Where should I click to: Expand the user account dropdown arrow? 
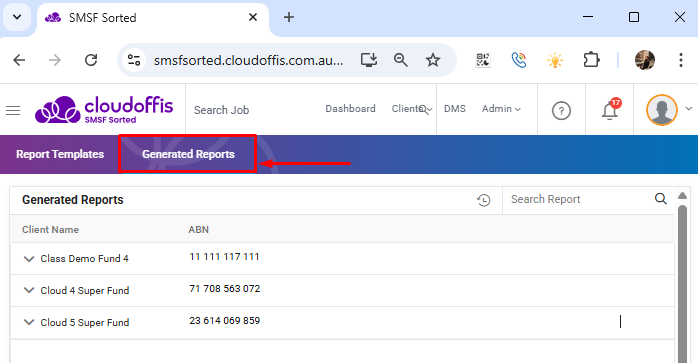[x=689, y=109]
